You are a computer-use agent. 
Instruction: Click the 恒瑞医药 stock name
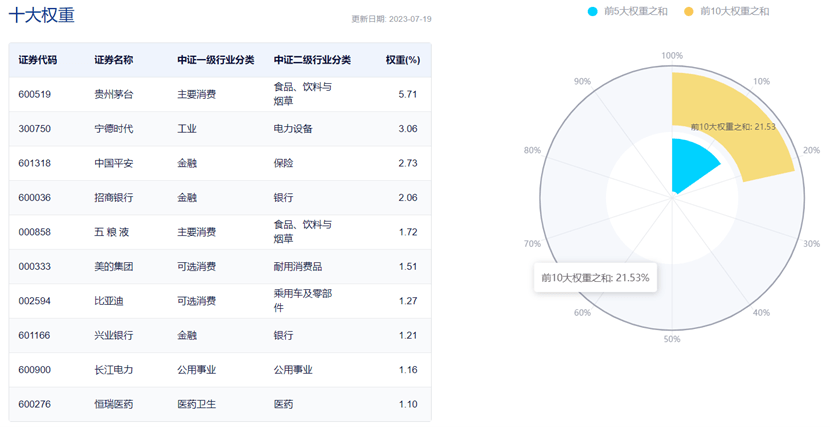[x=113, y=404]
